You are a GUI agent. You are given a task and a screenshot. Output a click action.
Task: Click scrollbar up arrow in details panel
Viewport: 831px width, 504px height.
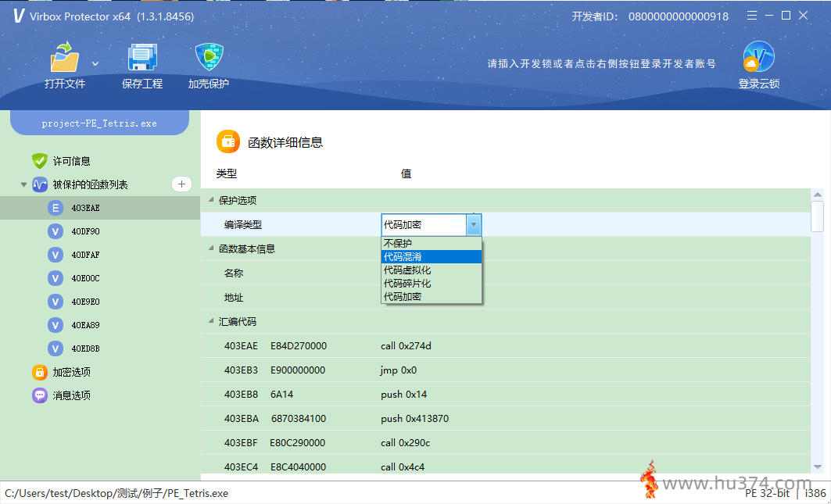pyautogui.click(x=817, y=195)
